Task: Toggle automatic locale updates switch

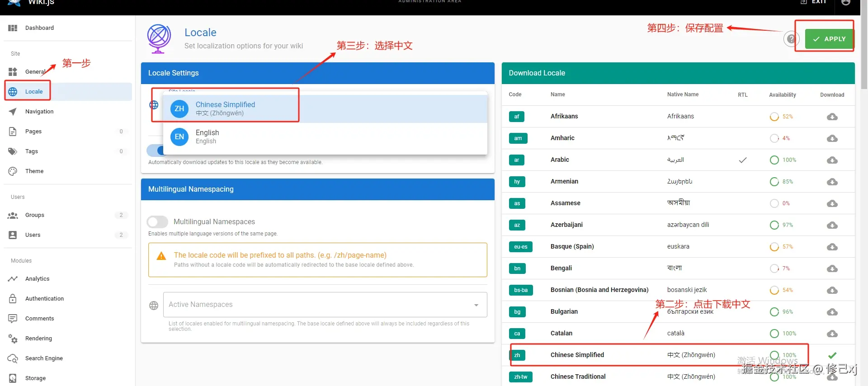Action: 155,150
